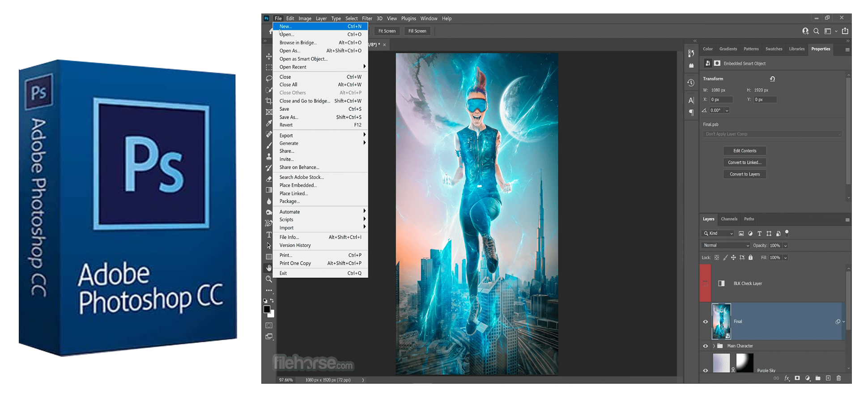The width and height of the screenshot is (868, 394).
Task: Select the Lasso tool
Action: 269,79
